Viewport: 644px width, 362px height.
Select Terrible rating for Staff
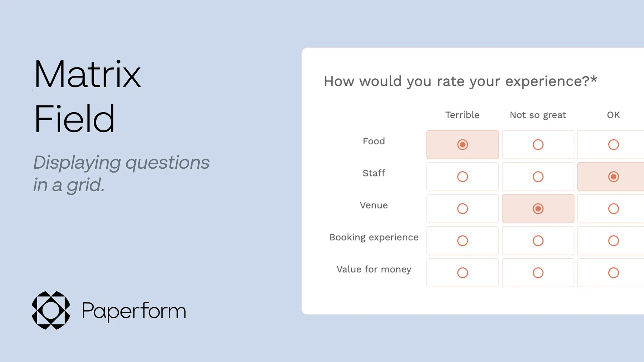pos(462,177)
